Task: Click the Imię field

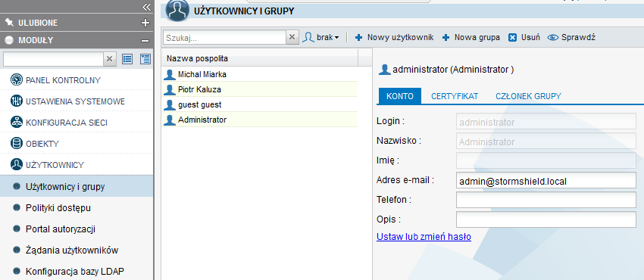Action: pos(546,160)
